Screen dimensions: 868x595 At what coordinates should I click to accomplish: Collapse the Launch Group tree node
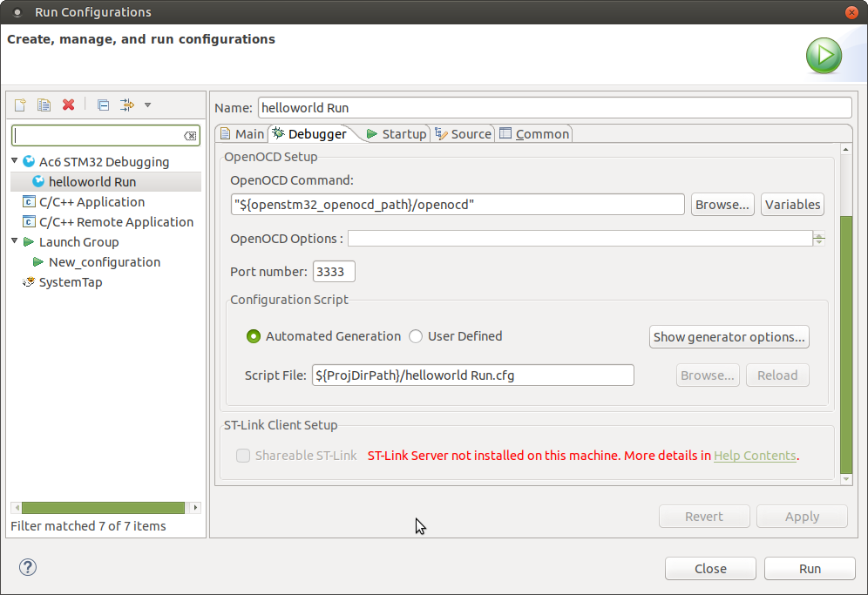click(x=15, y=241)
